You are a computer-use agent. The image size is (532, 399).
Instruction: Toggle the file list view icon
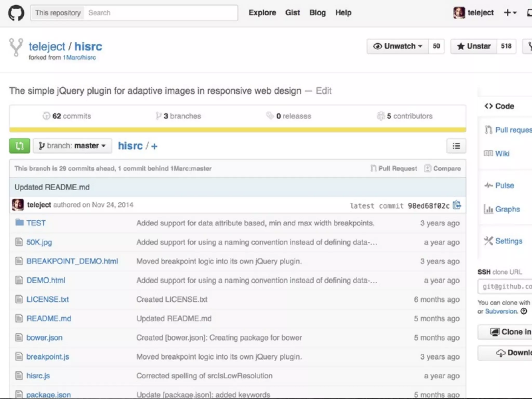(456, 146)
